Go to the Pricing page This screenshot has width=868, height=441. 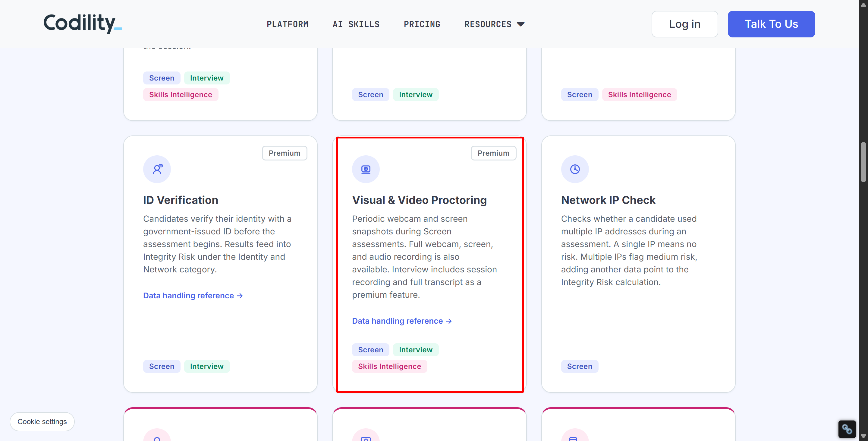[x=422, y=24]
